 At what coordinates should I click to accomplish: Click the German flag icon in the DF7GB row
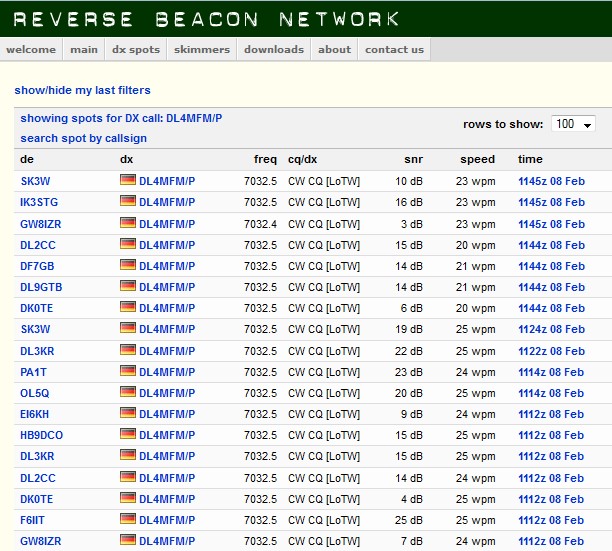point(127,266)
